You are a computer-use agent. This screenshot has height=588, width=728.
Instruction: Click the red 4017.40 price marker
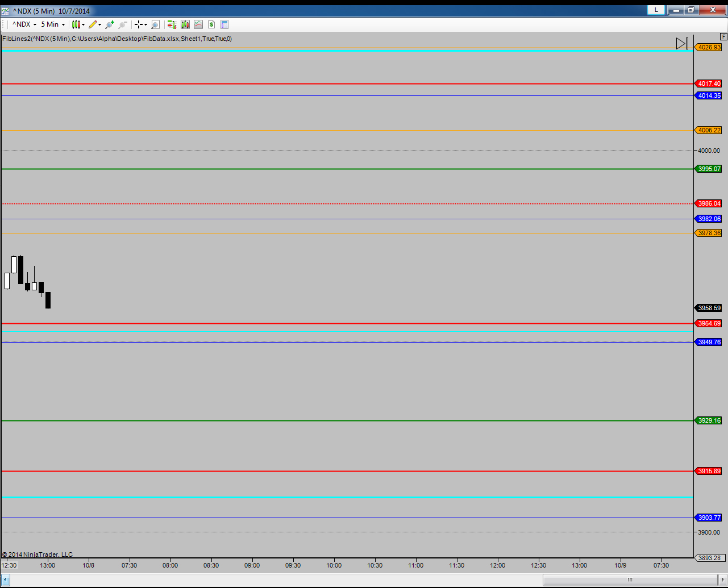tap(708, 84)
